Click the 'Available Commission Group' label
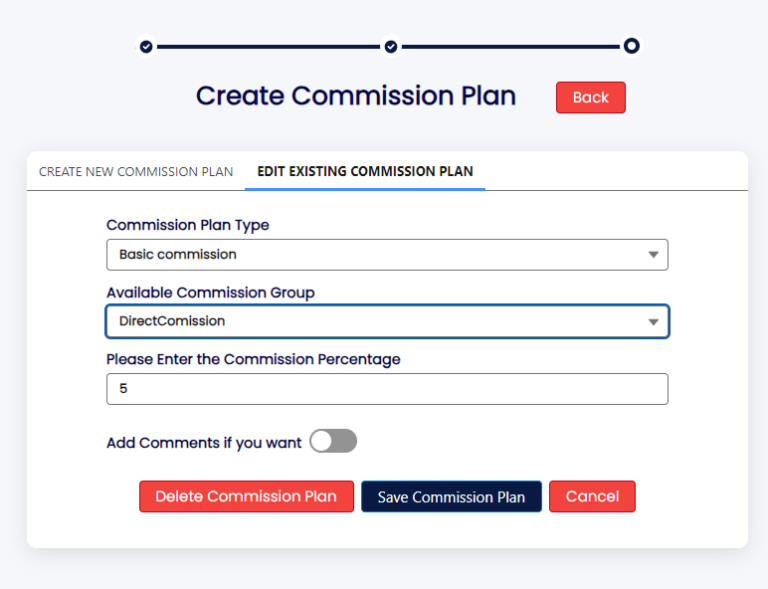Viewport: 768px width, 589px height. pyautogui.click(x=210, y=293)
